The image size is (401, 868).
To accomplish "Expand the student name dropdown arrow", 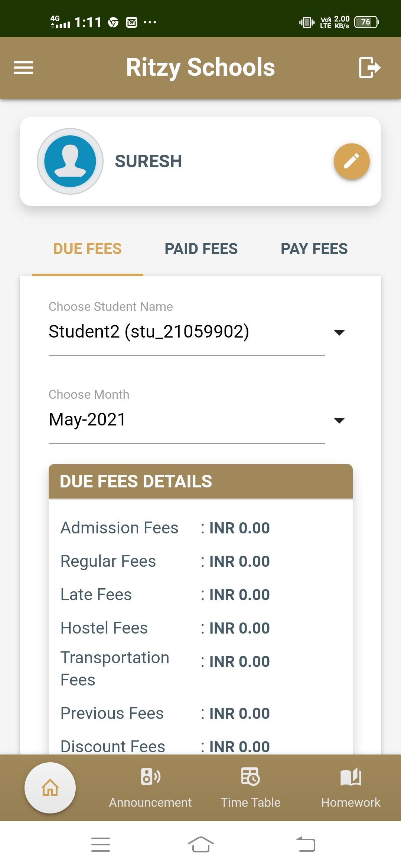I will click(x=339, y=332).
